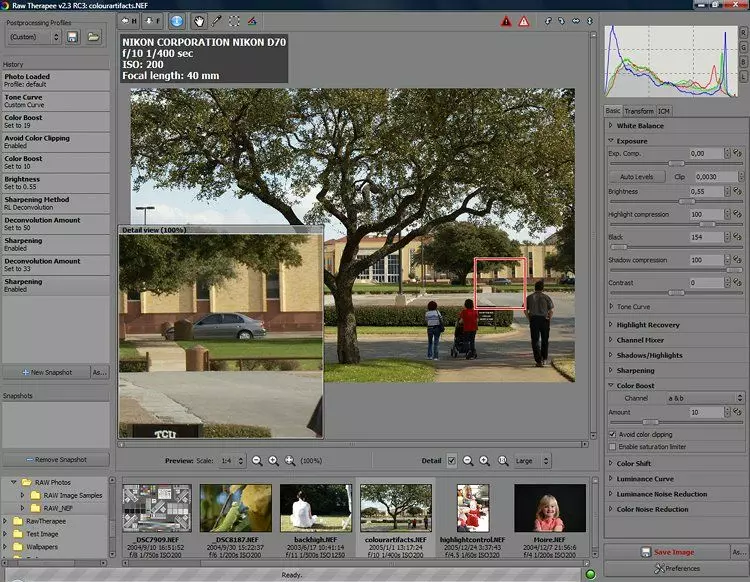Screen dimensions: 750x582
Task: Toggle the image info overlay button
Action: [176, 20]
